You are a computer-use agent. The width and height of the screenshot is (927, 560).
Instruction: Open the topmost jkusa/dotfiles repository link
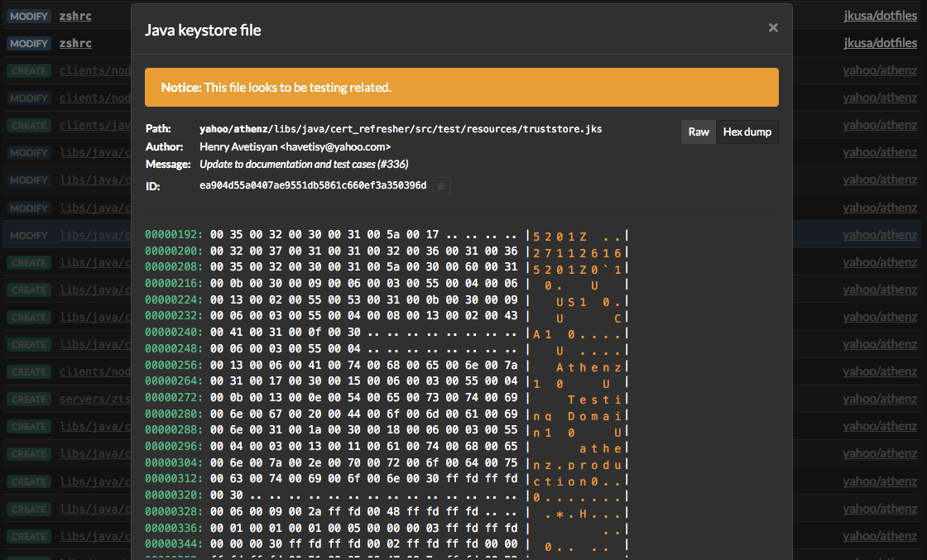tap(880, 16)
